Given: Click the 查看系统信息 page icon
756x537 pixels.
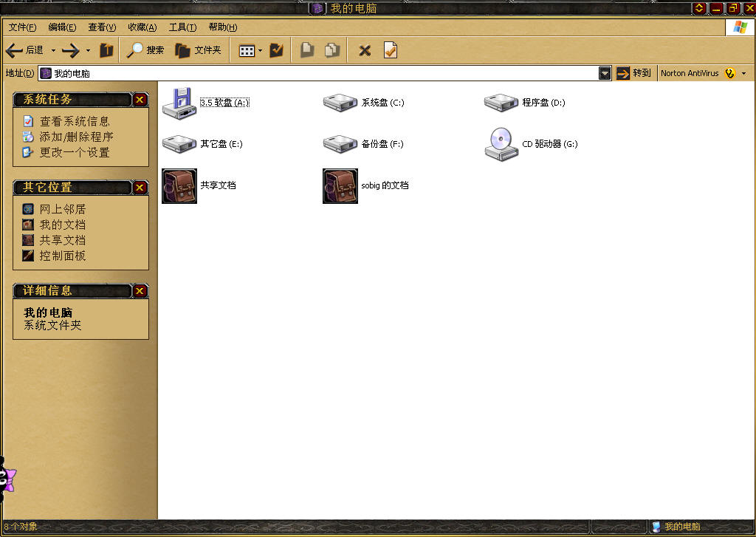Looking at the screenshot, I should (x=28, y=122).
